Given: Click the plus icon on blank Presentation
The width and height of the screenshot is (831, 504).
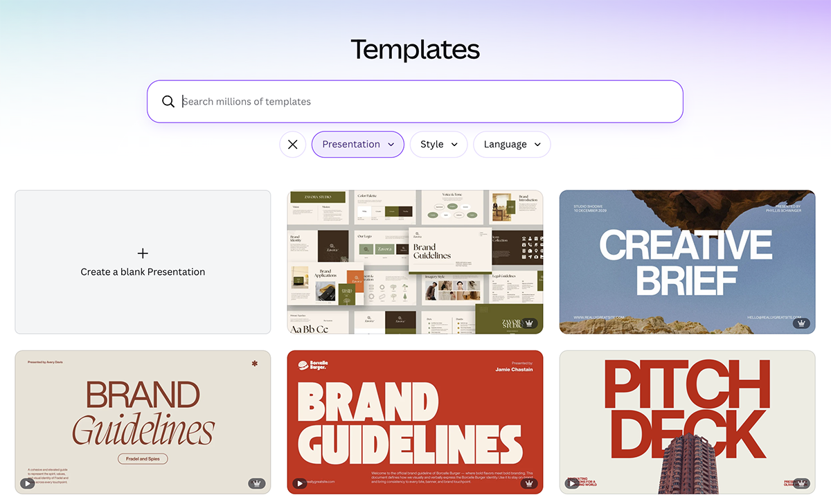Looking at the screenshot, I should [x=143, y=253].
